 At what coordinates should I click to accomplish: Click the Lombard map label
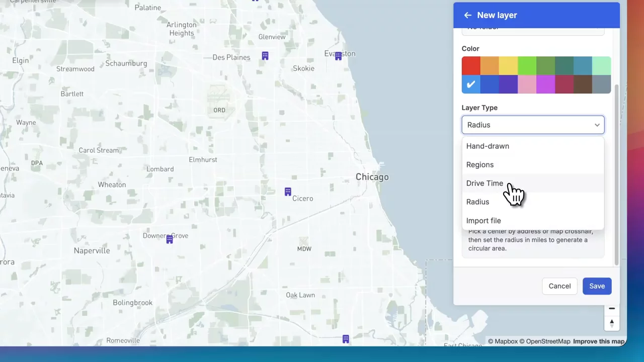160,169
